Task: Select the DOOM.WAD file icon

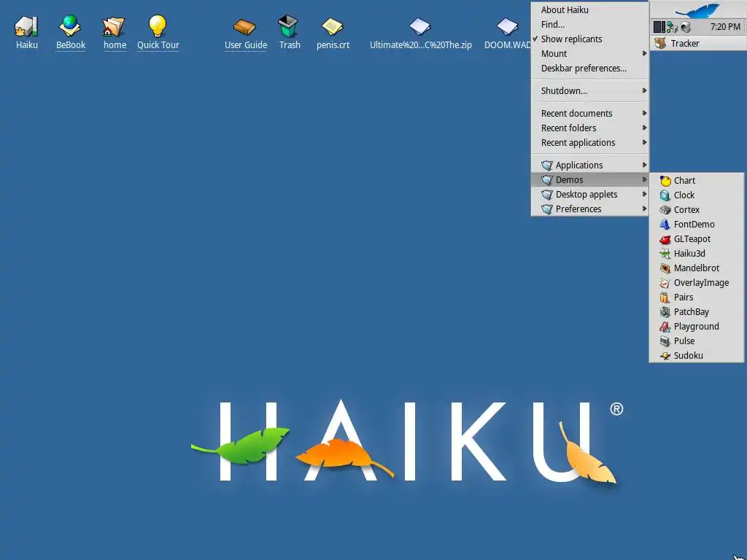Action: 507,27
